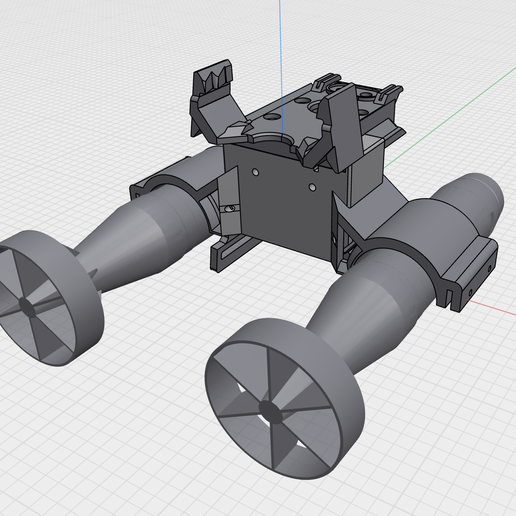Select the upper-left screw hole on box front face
Screen dimensions: 516x516
click(x=255, y=172)
